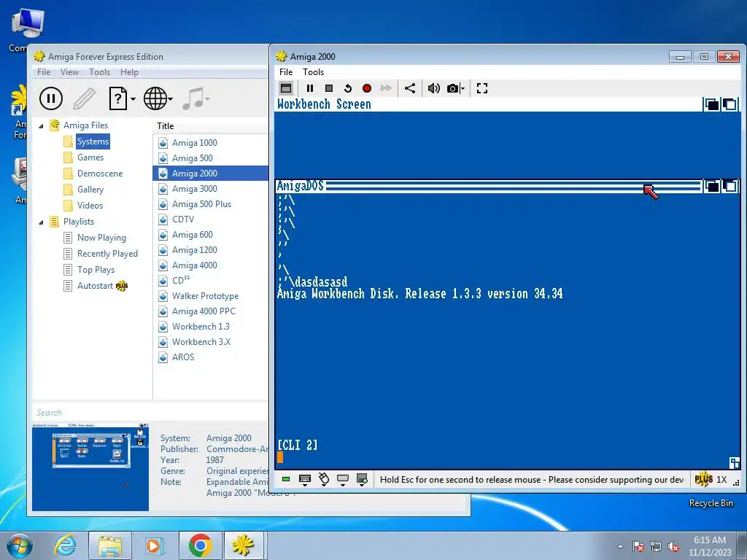
Task: Open the Top Plays playlist
Action: pyautogui.click(x=96, y=270)
